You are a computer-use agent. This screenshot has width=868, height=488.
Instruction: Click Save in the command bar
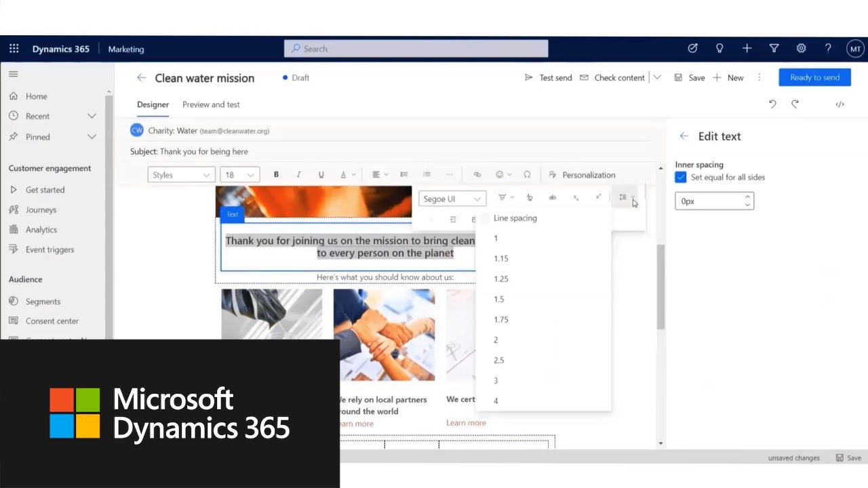690,78
